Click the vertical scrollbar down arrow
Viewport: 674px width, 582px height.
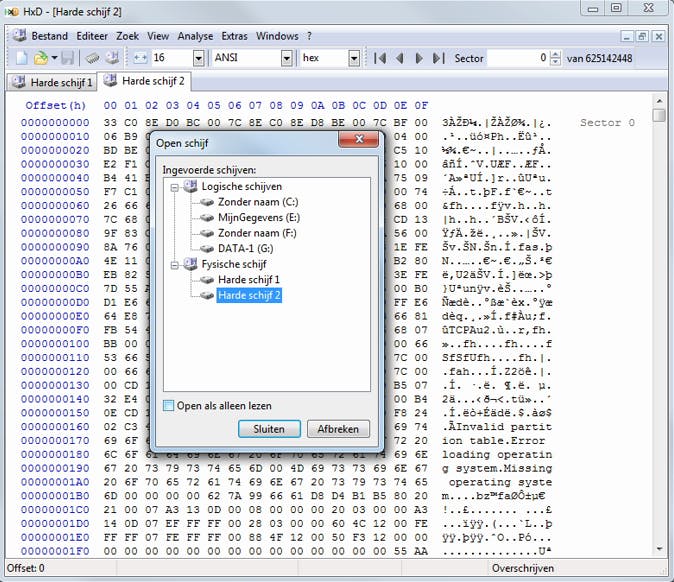pyautogui.click(x=659, y=549)
